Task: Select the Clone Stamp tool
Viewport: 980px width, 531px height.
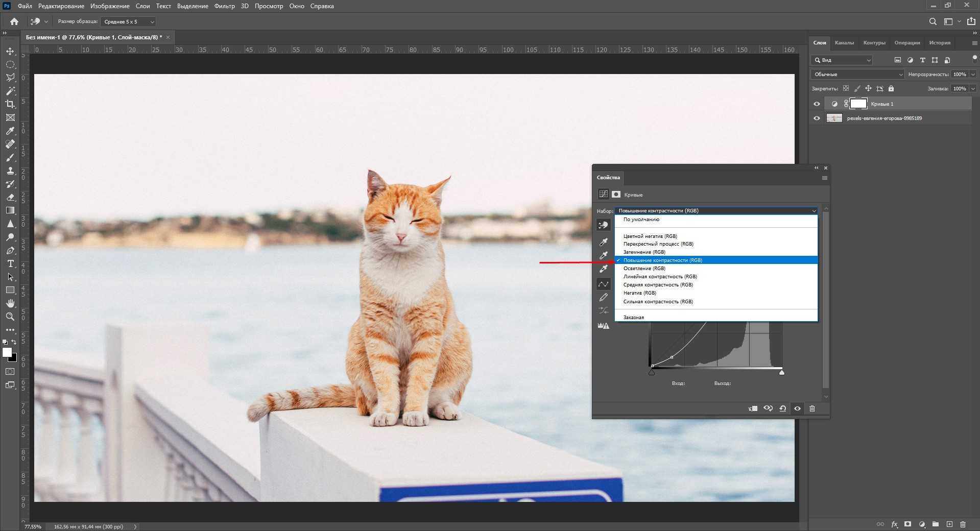Action: 10,171
